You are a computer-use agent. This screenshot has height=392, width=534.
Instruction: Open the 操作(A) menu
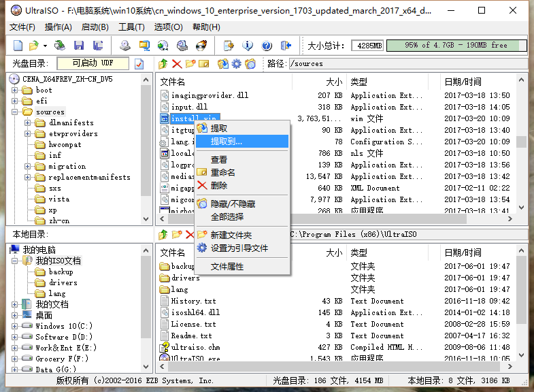59,27
